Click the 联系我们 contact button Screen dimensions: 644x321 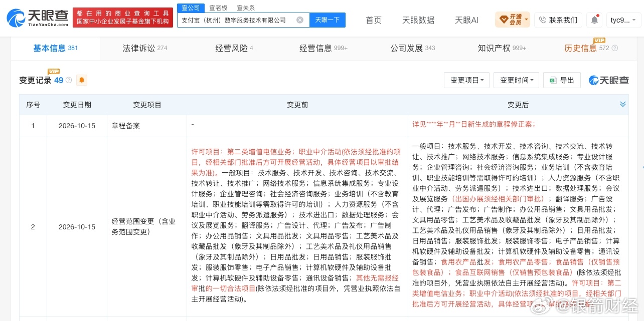tap(558, 20)
